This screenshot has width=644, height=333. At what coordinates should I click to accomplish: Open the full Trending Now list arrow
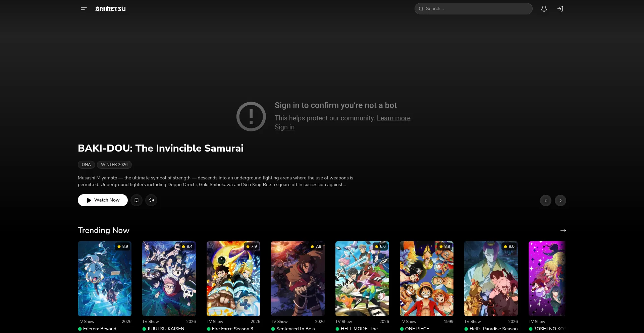click(x=563, y=230)
